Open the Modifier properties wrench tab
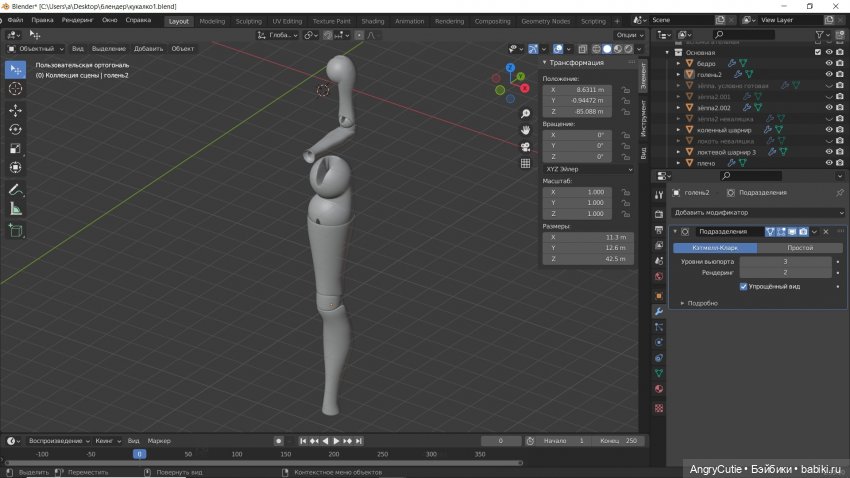This screenshot has width=850, height=478. 658,311
